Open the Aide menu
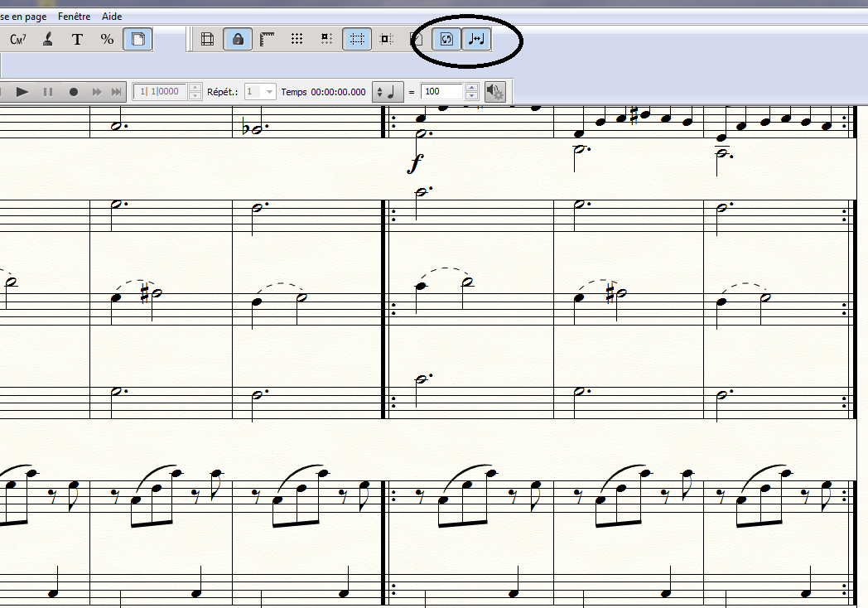The height and width of the screenshot is (608, 868). pos(111,17)
